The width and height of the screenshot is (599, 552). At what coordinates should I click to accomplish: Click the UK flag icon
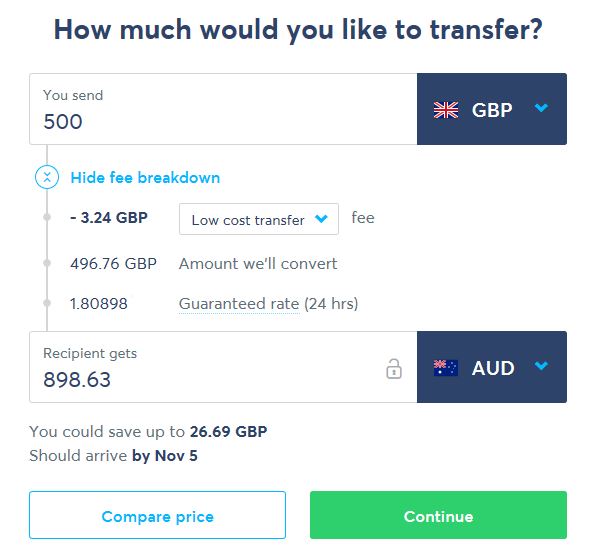(445, 110)
